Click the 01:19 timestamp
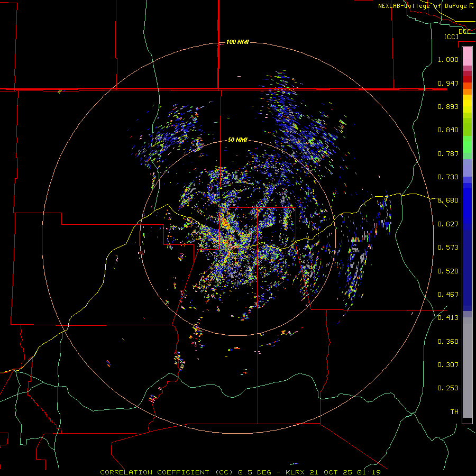 click(369, 472)
